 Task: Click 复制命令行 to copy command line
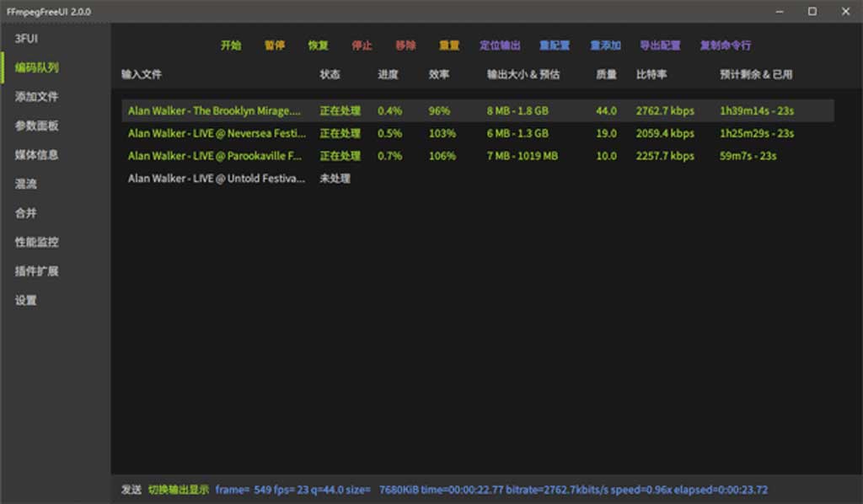click(725, 46)
